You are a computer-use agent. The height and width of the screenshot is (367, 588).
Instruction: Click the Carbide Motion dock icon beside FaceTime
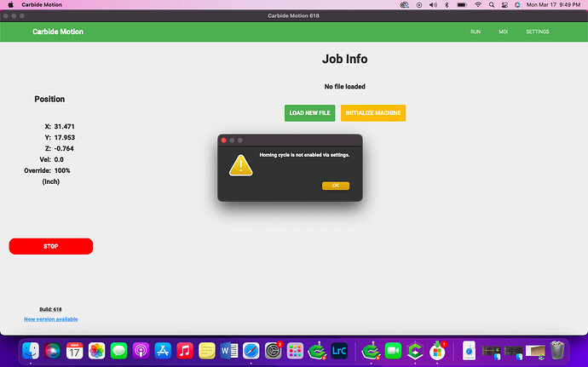[x=371, y=351]
